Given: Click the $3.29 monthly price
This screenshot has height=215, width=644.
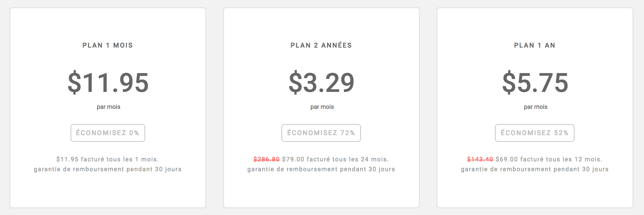Looking at the screenshot, I should [322, 83].
